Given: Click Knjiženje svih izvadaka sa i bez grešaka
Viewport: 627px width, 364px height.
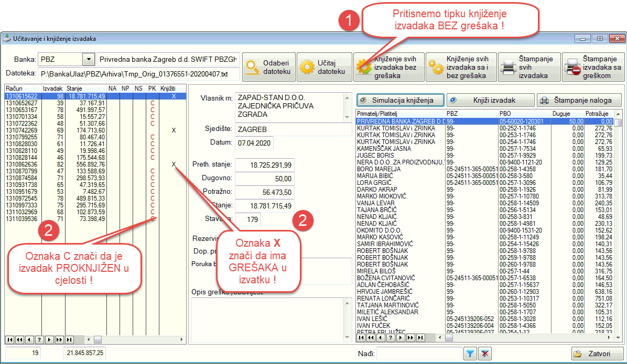Looking at the screenshot, I should pos(461,67).
